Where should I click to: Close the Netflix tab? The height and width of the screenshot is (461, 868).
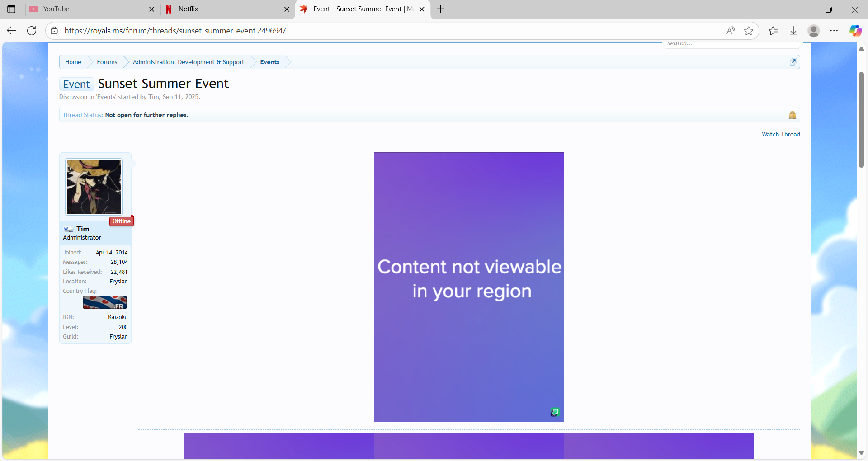point(287,9)
